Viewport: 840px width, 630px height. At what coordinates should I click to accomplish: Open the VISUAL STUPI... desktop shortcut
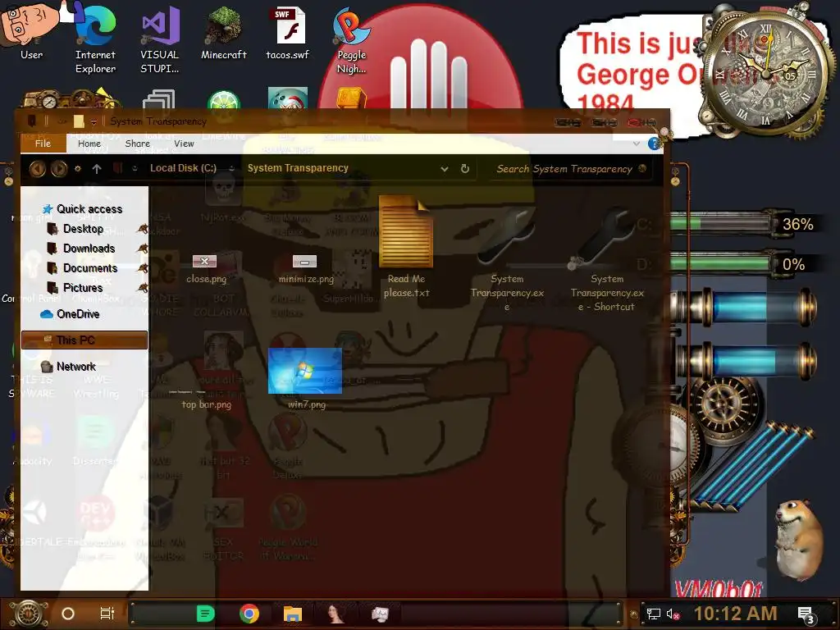(x=160, y=39)
